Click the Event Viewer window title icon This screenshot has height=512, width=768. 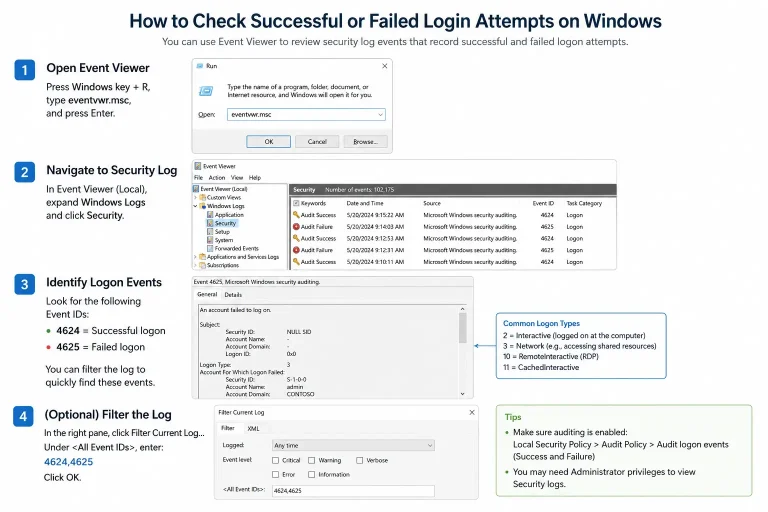click(x=197, y=166)
